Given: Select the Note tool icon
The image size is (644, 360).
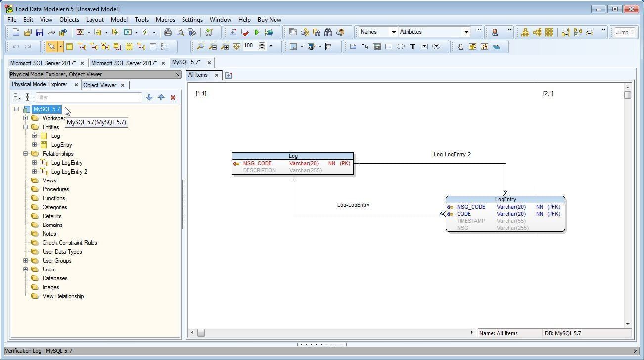Looking at the screenshot, I should 353,46.
